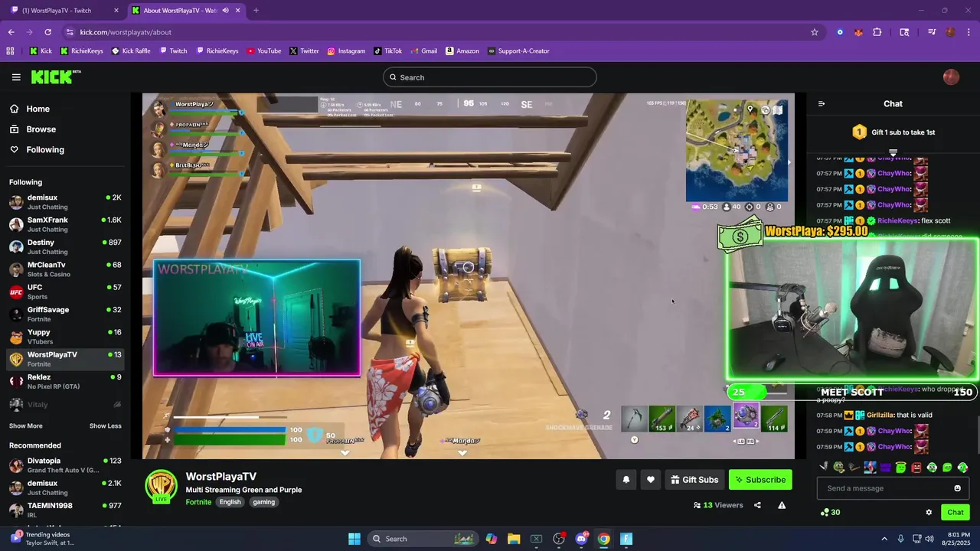Open the emoji picker in message box
Viewport: 980px width, 551px height.
957,488
